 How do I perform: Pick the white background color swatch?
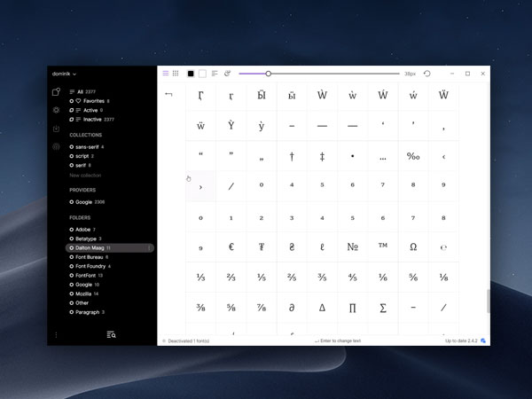point(202,74)
